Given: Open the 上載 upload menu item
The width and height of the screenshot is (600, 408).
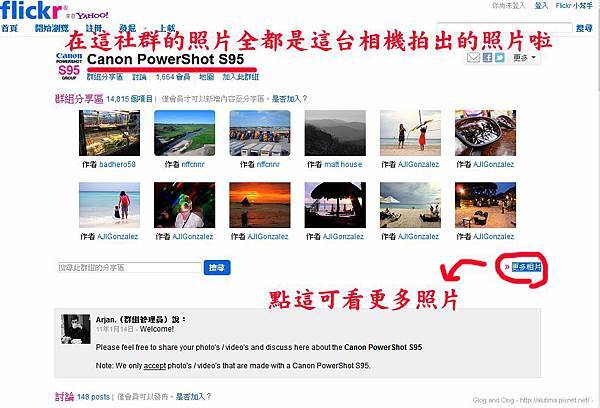Looking at the screenshot, I should (x=167, y=28).
